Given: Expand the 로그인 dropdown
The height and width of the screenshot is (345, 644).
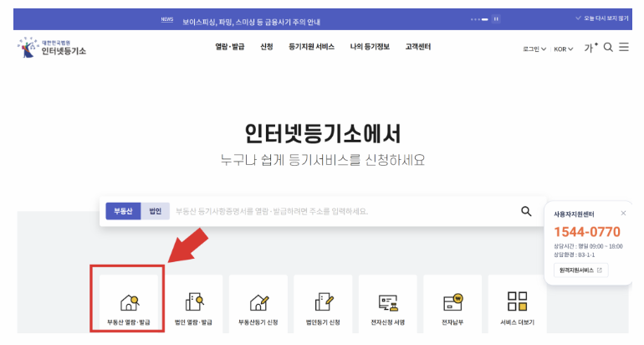Looking at the screenshot, I should (x=534, y=49).
